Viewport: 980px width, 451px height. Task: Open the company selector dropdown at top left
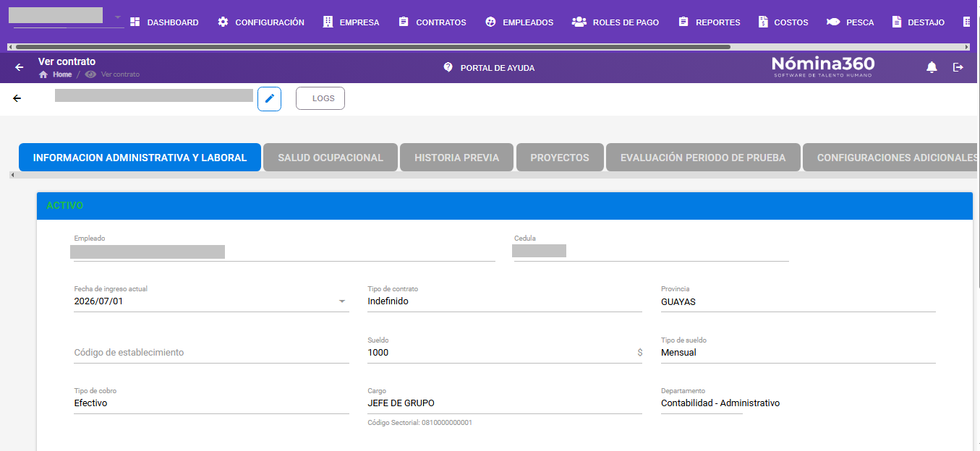[67, 16]
